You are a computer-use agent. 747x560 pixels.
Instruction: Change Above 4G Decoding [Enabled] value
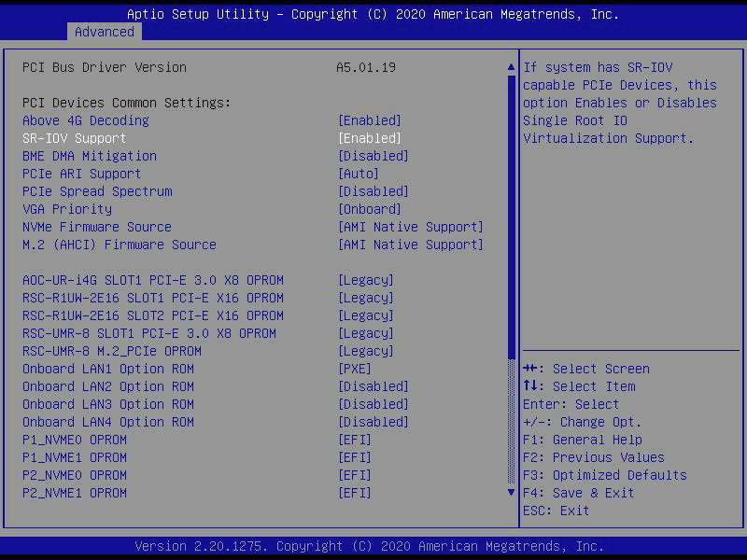pyautogui.click(x=370, y=120)
